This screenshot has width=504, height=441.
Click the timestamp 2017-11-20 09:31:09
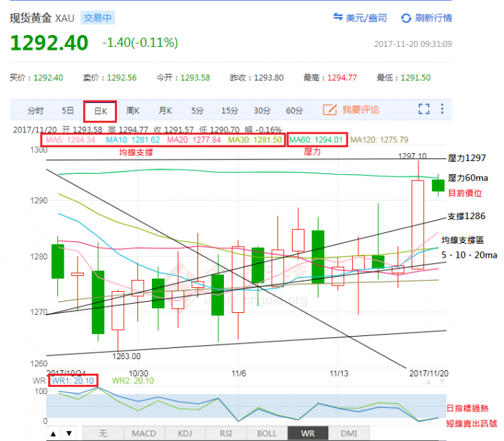pos(413,44)
